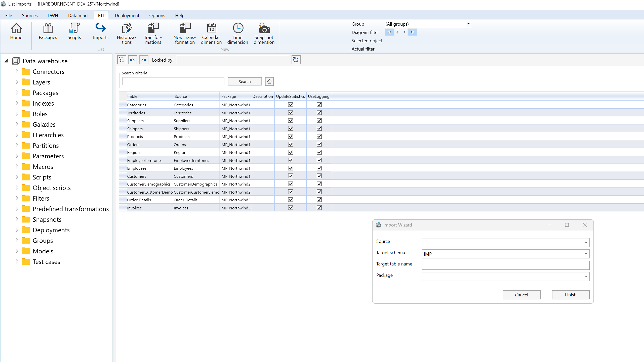Click the refresh icon next to Locked by
Screen dimensions: 644x362
pyautogui.click(x=296, y=60)
